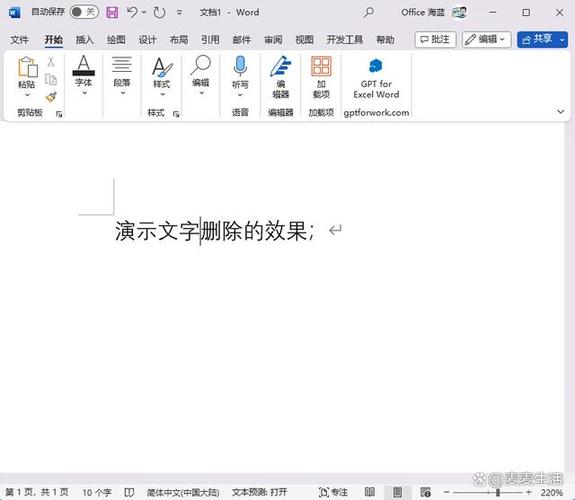The height and width of the screenshot is (500, 575).
Task: Open the 编辑器 Editor tool
Action: 281,77
